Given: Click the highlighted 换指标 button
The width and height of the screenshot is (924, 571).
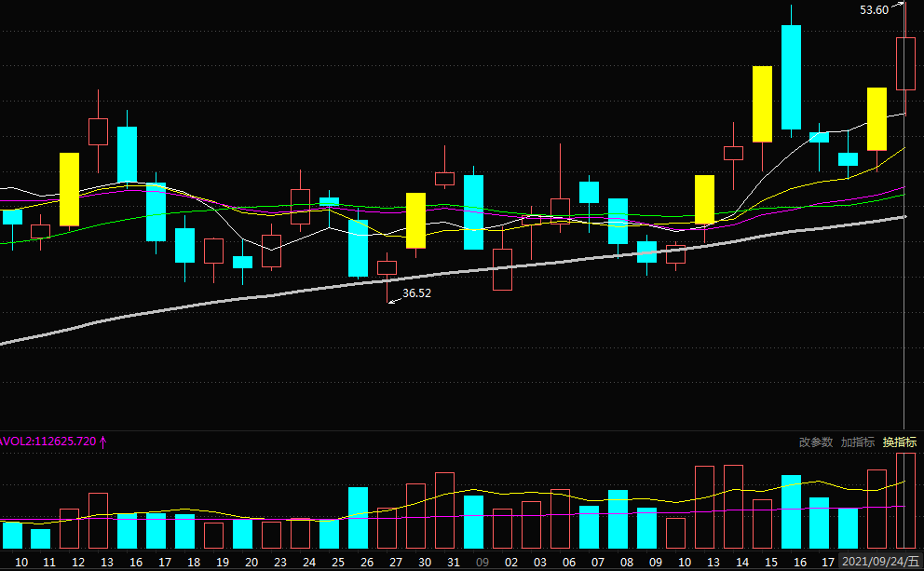Looking at the screenshot, I should [x=899, y=442].
